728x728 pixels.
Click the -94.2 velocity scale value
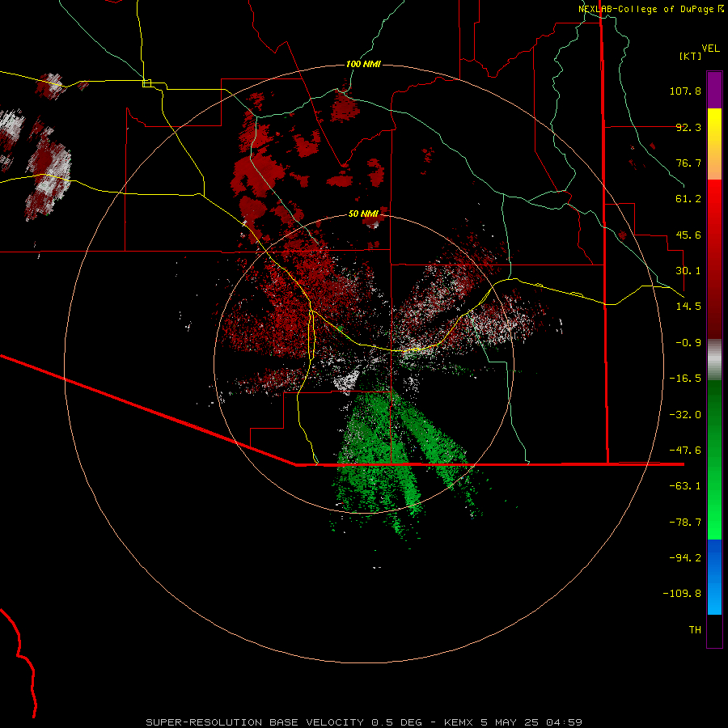click(x=685, y=558)
